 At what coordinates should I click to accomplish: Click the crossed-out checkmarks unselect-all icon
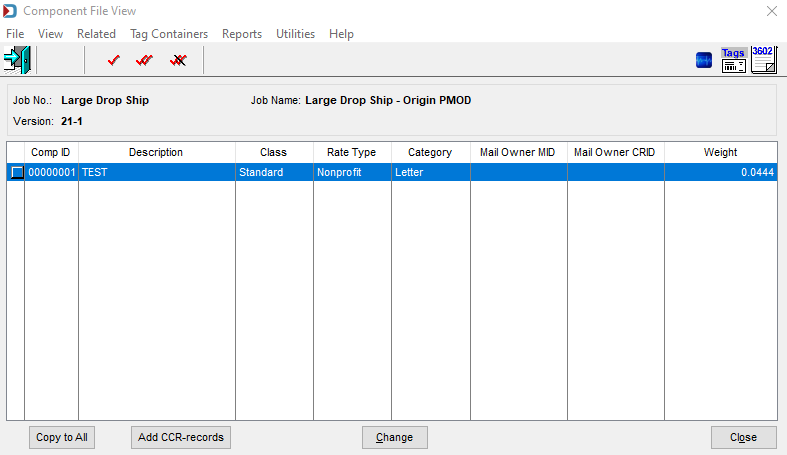[x=178, y=61]
